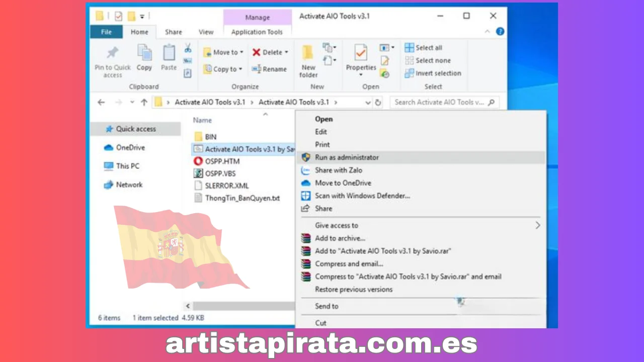Image resolution: width=644 pixels, height=362 pixels.
Task: Open the Delete dropdown arrow
Action: pyautogui.click(x=286, y=52)
